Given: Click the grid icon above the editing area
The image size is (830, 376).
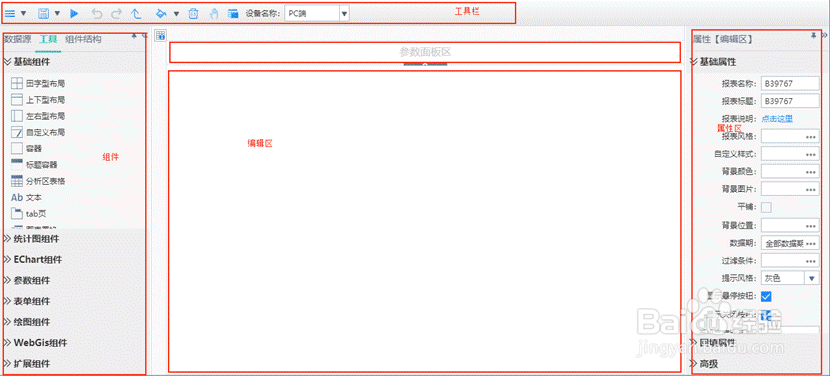Looking at the screenshot, I should 160,36.
